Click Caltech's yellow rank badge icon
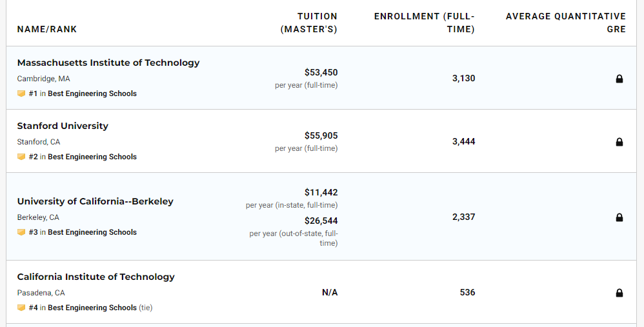 21,308
